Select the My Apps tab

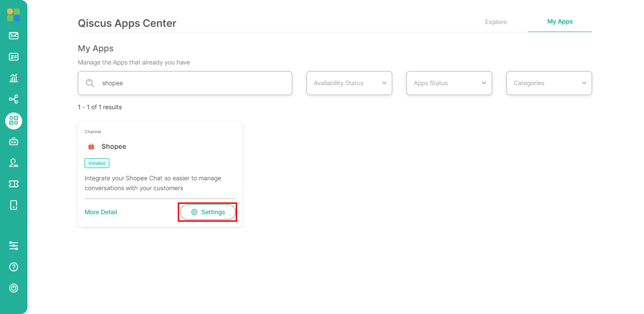point(560,22)
